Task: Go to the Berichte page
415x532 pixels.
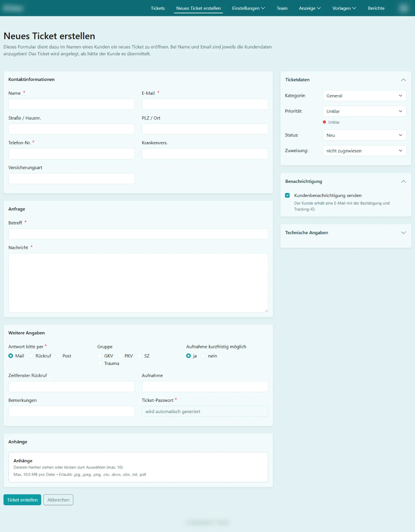Action: pyautogui.click(x=376, y=8)
